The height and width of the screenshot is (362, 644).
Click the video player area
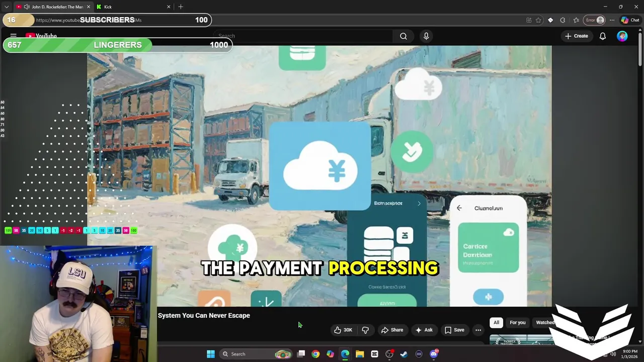click(319, 176)
